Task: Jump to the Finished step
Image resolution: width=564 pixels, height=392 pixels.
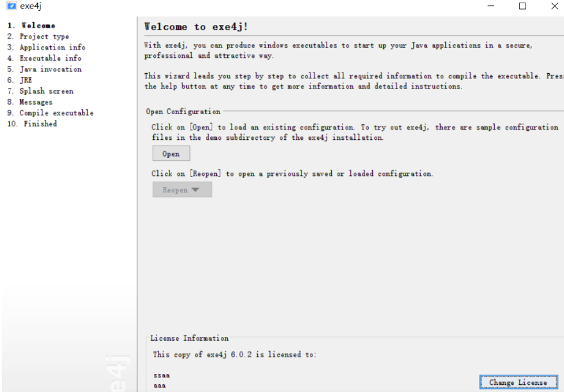Action: coord(32,124)
